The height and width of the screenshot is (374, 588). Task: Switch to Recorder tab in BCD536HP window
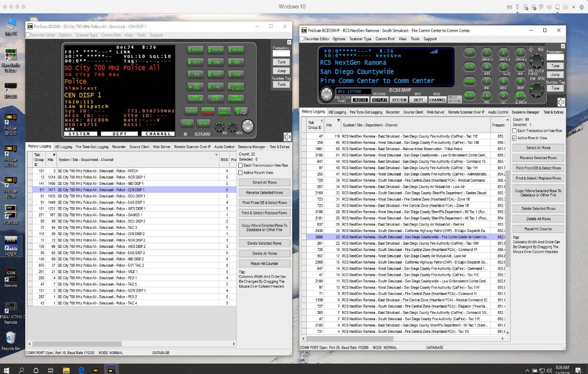[x=393, y=112]
